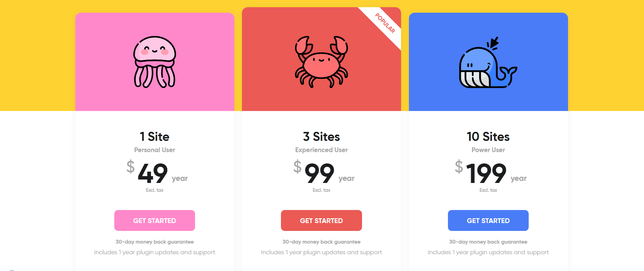Click the Power User subtitle
Image resolution: width=644 pixels, height=271 pixels.
488,150
